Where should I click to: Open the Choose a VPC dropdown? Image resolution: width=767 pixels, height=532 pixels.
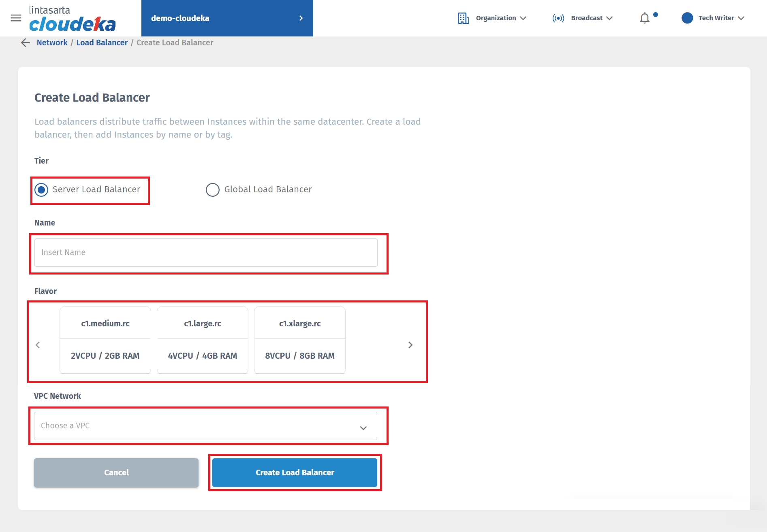tap(205, 426)
